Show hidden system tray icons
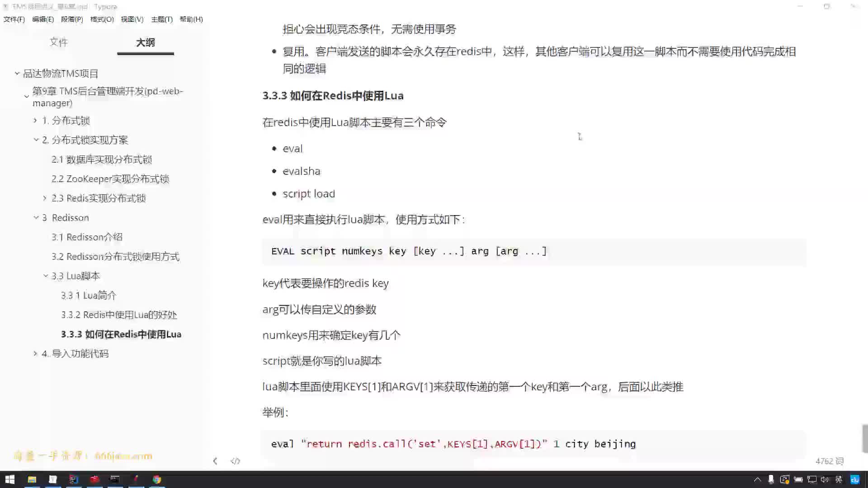This screenshot has width=868, height=488. coord(757,479)
